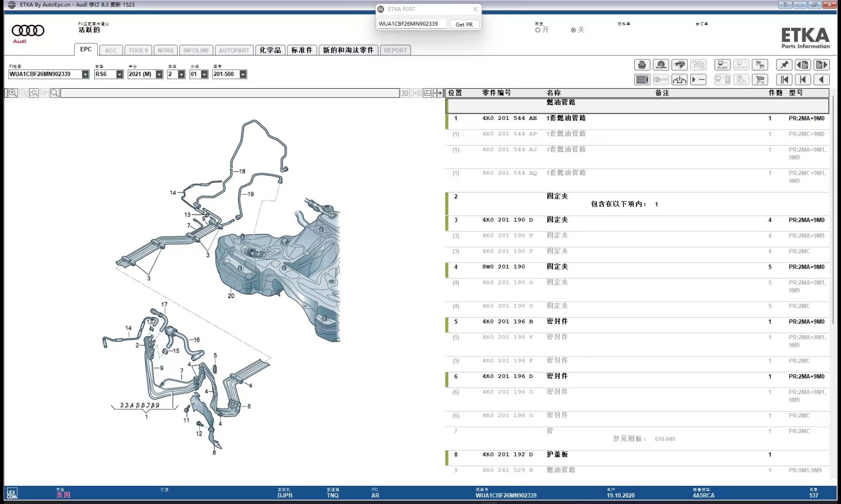Go to the next illustration page icon

[x=821, y=65]
